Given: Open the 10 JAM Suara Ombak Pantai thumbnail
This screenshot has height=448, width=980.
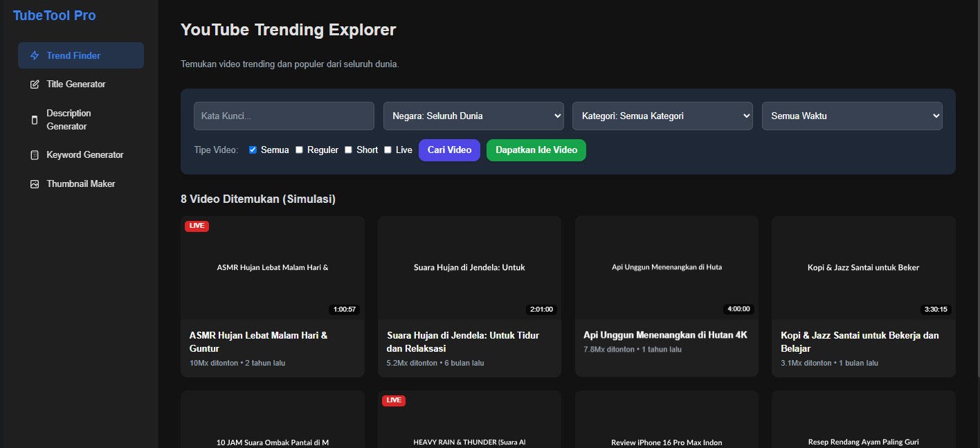Looking at the screenshot, I should [x=273, y=420].
